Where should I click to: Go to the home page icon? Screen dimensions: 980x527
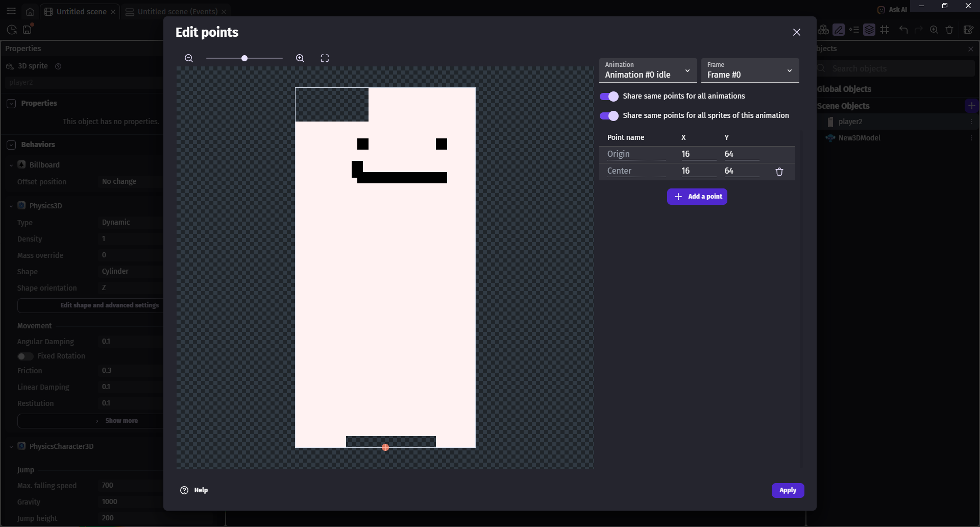(30, 11)
